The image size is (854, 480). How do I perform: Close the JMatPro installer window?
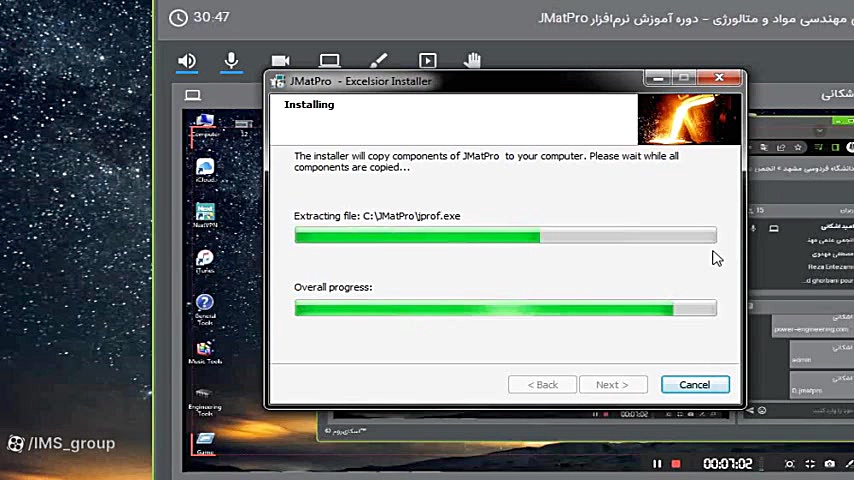point(719,78)
